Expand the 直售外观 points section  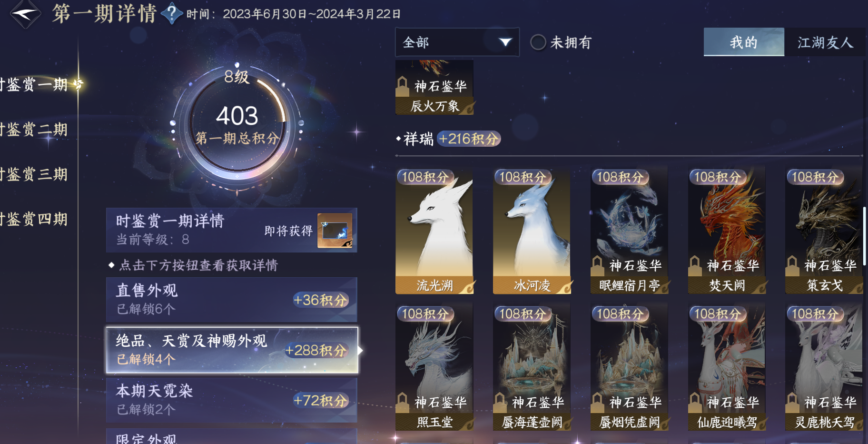(232, 300)
